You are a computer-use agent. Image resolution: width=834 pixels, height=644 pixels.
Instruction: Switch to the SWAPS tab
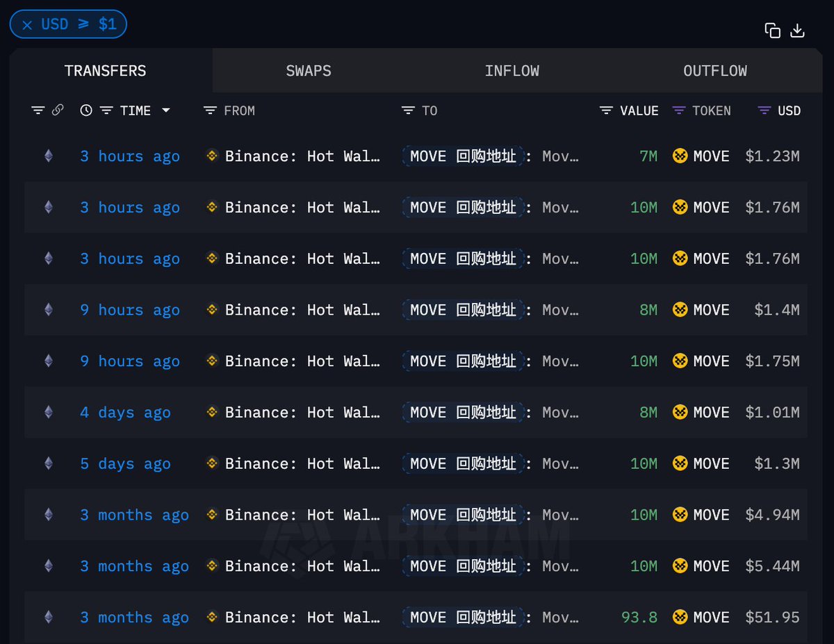tap(309, 71)
